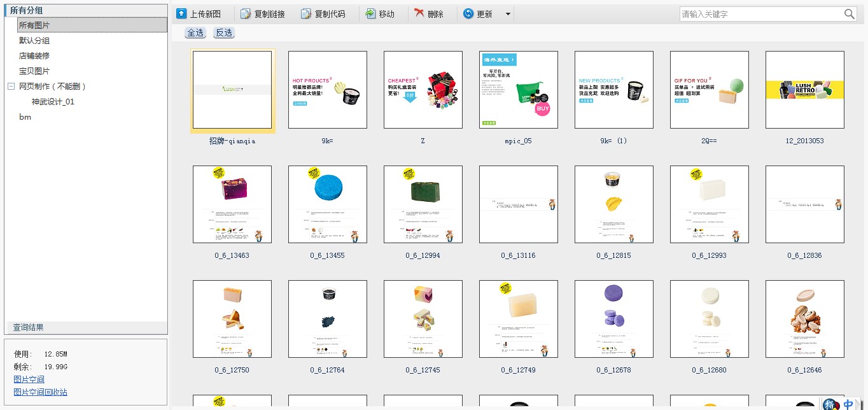Click the upload new image icon
This screenshot has width=868, height=410.
[182, 13]
